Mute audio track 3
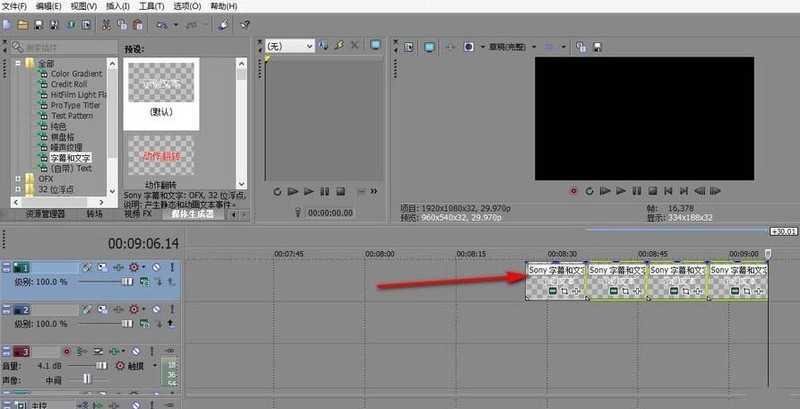800x409 pixels. click(x=138, y=352)
